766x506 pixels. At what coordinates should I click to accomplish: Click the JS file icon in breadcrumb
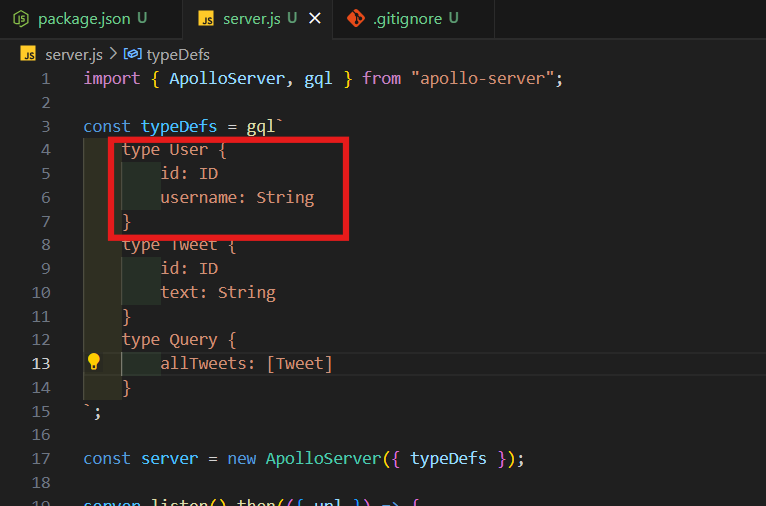pos(28,54)
